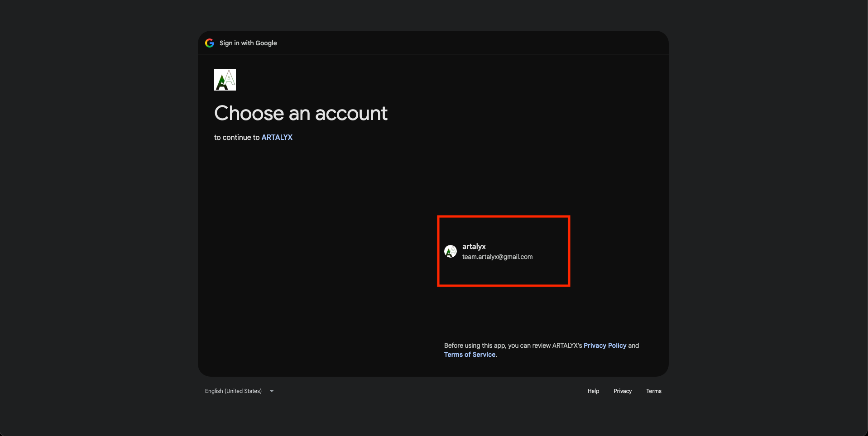
Task: Click the Google G logo
Action: click(x=209, y=43)
